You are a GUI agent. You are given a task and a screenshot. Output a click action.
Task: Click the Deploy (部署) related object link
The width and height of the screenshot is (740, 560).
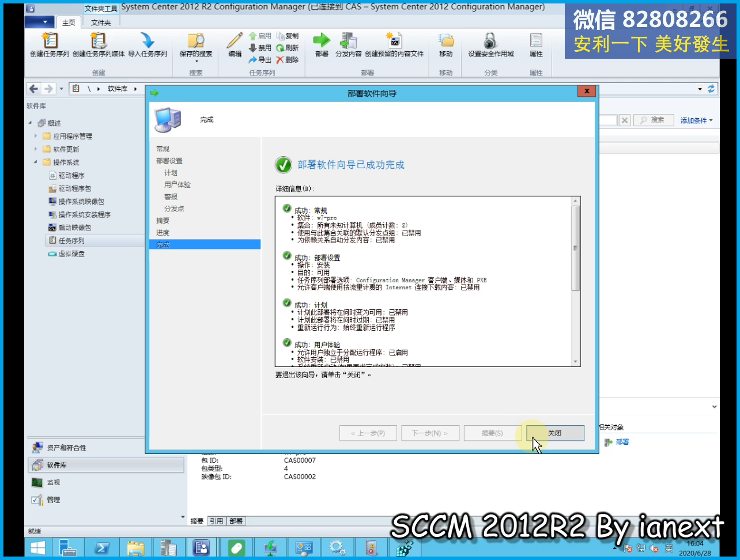(x=622, y=442)
